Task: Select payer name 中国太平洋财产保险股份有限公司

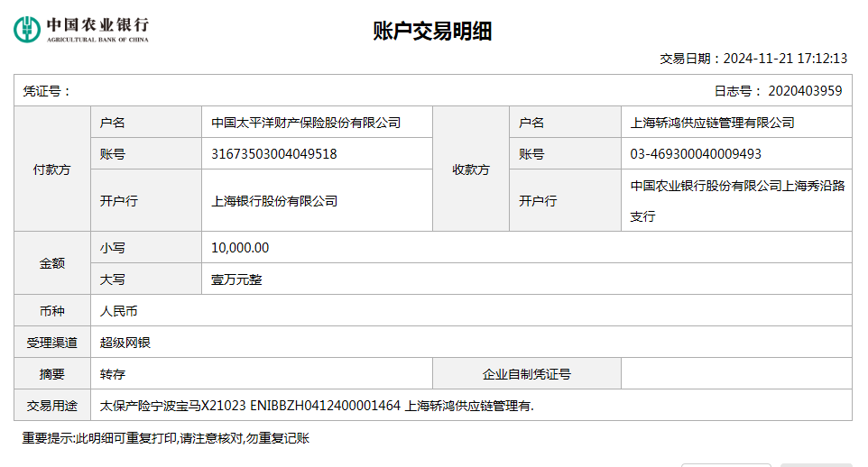Action: pos(306,123)
